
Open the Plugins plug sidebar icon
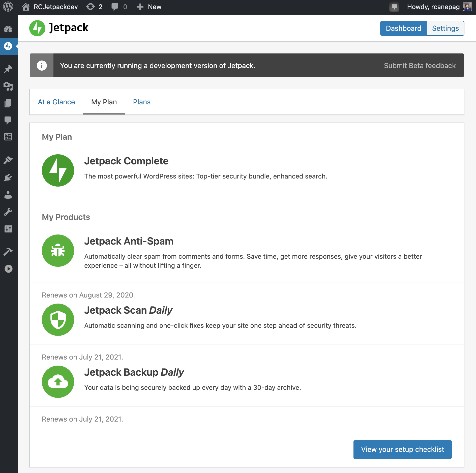coord(8,178)
